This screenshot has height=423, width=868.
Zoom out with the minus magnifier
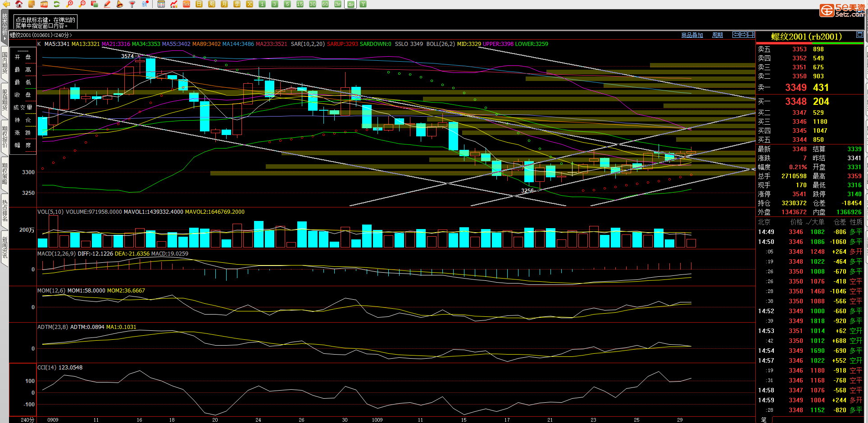point(82,4)
